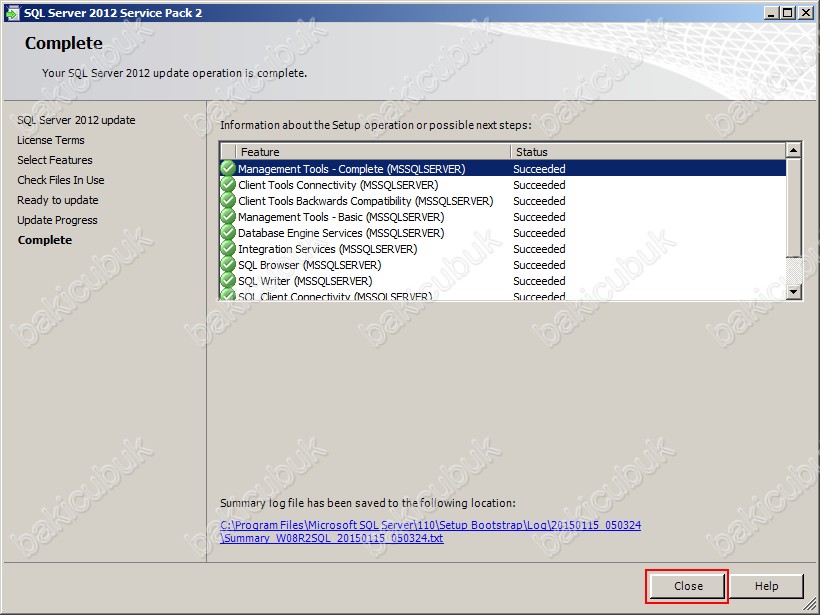Click the Select Features step
Image resolution: width=820 pixels, height=615 pixels.
[x=54, y=160]
